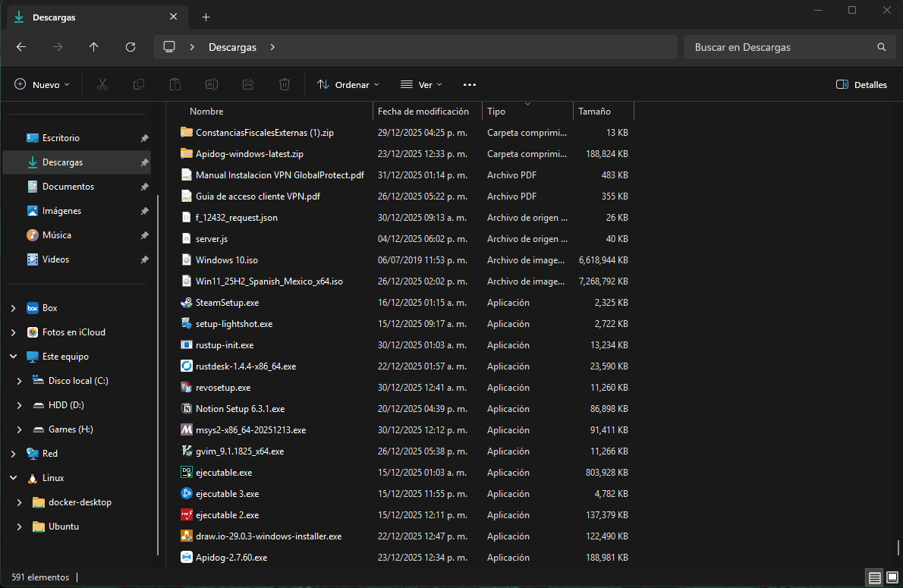
Task: Select the draw.io installer icon
Action: click(x=186, y=536)
